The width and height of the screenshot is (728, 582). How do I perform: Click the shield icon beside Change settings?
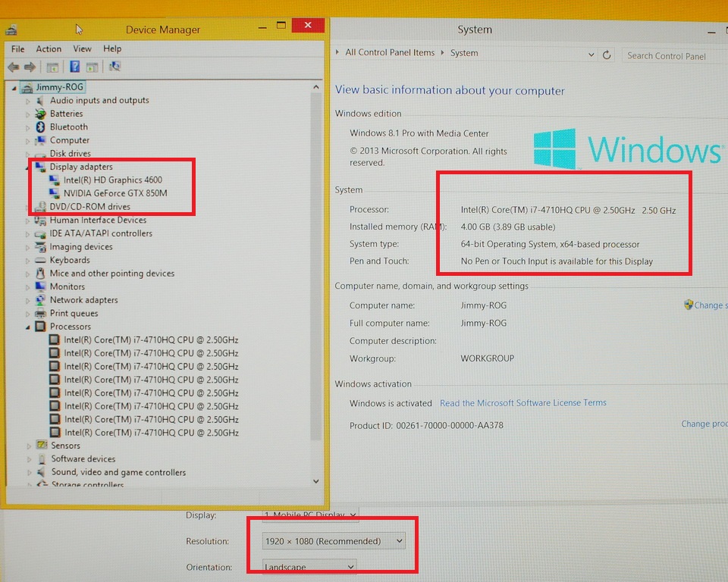pos(689,305)
